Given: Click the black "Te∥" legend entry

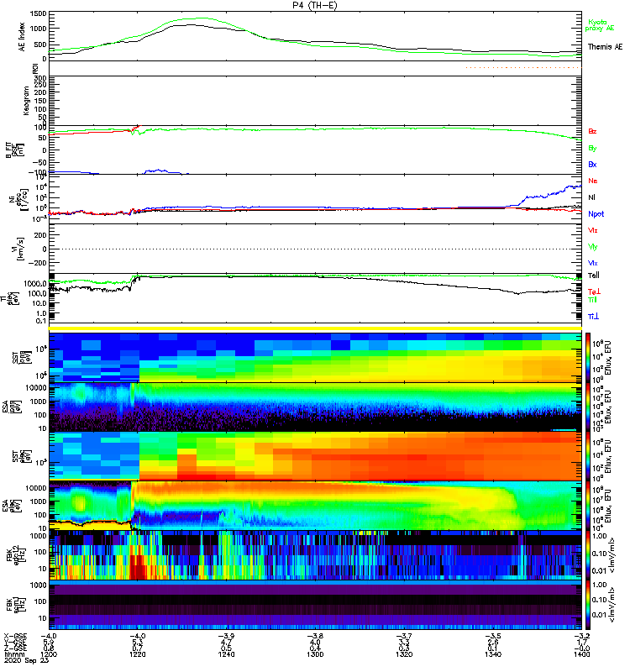Looking at the screenshot, I should [594, 276].
